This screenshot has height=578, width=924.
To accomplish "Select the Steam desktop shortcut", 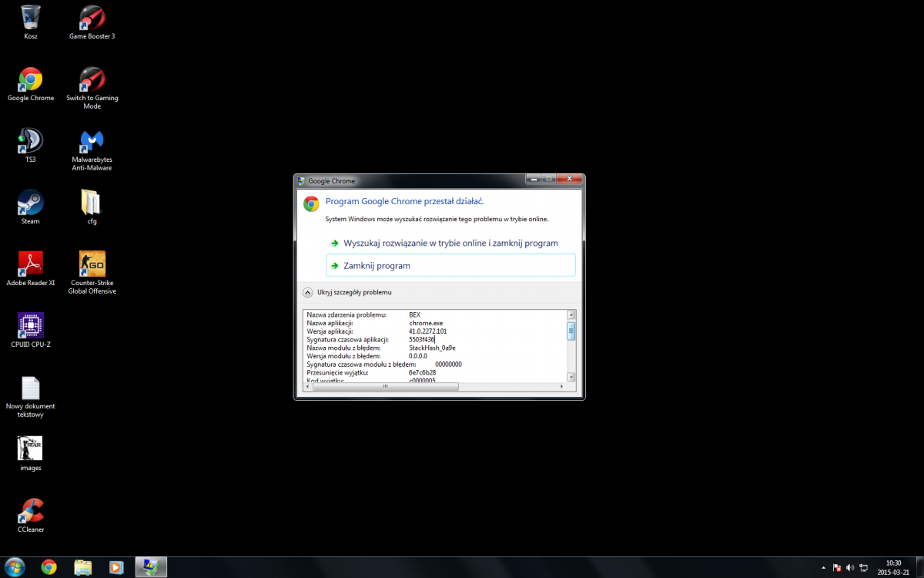I will [x=31, y=207].
